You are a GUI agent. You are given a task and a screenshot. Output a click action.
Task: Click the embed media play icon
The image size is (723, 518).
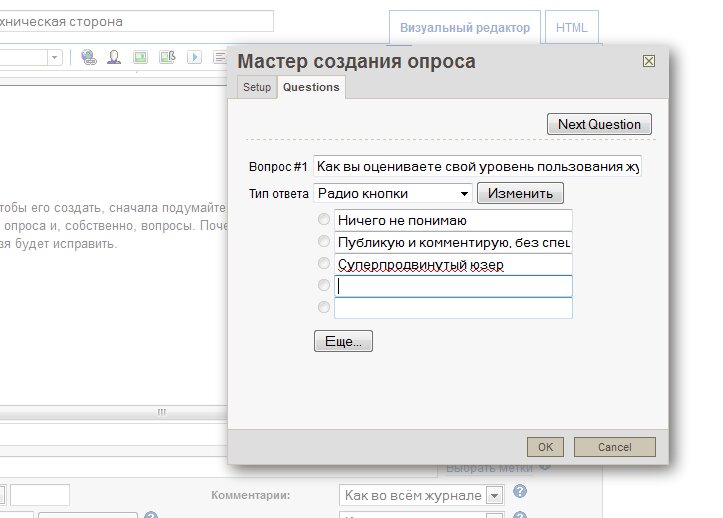point(193,57)
